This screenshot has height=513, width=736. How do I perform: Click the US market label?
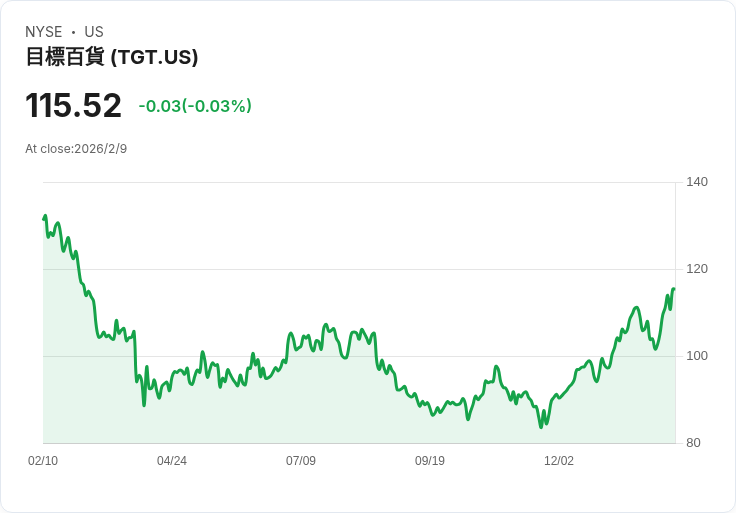point(94,32)
